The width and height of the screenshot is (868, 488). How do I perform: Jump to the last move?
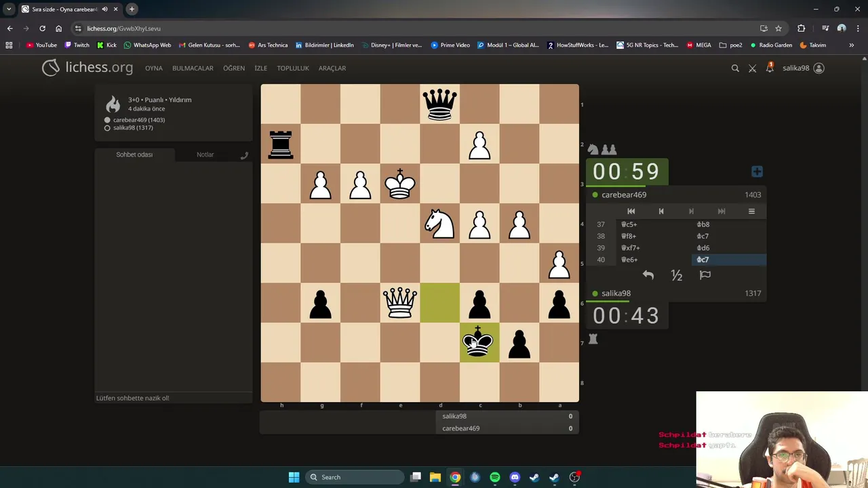[x=722, y=211]
